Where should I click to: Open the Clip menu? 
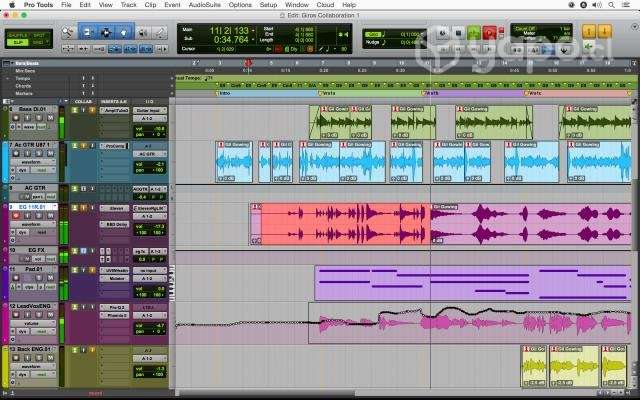tap(150, 5)
